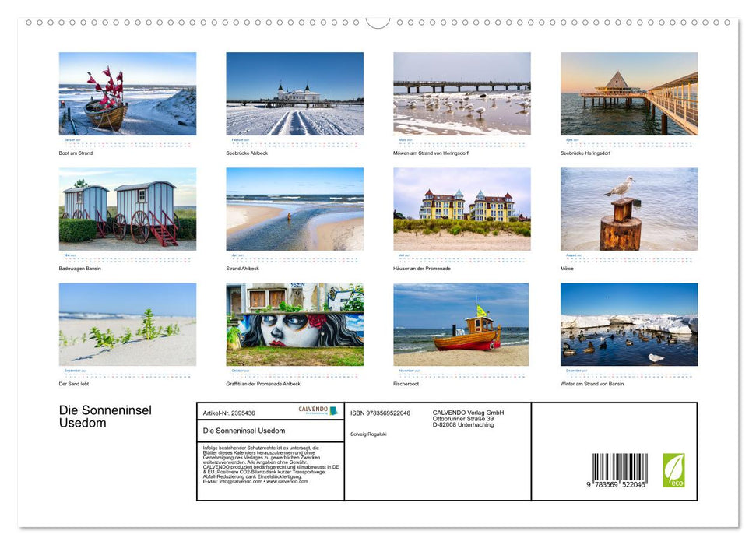
Task: Click the April calendar strip under Seebrücke Heringsdorf
Action: (x=629, y=142)
